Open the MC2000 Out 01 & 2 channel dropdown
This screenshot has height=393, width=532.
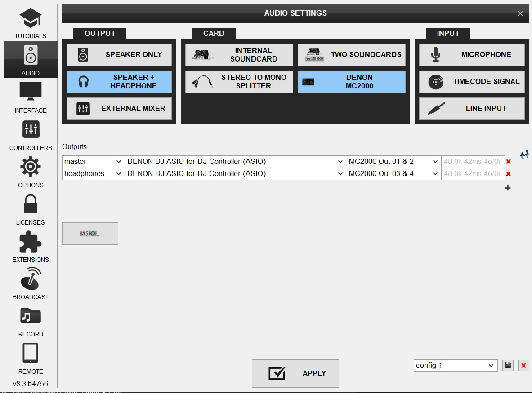pos(394,162)
